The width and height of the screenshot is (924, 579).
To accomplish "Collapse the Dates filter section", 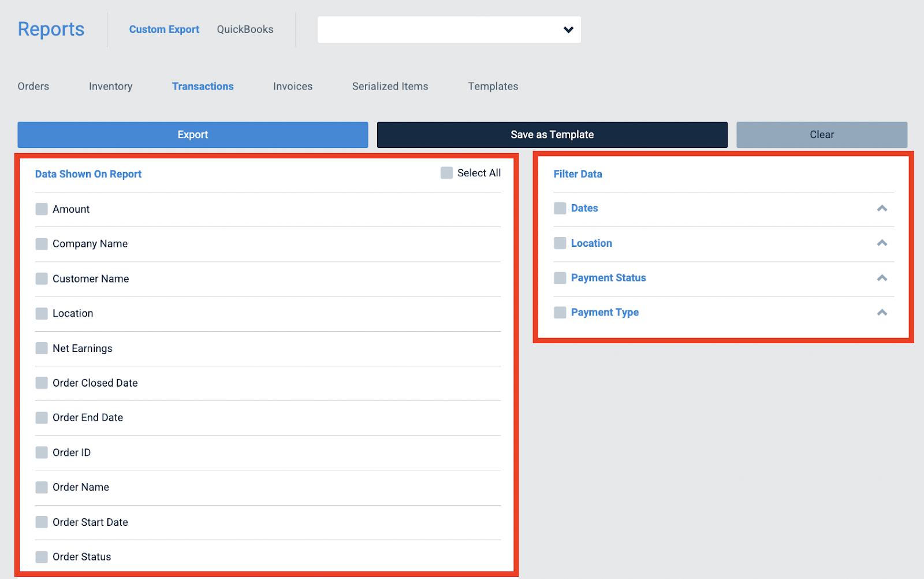I will [882, 208].
